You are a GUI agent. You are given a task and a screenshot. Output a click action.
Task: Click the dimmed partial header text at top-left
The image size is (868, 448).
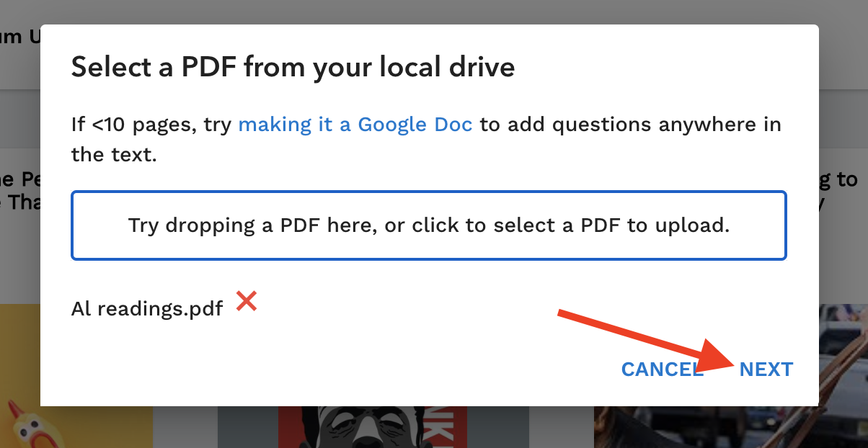click(x=20, y=36)
